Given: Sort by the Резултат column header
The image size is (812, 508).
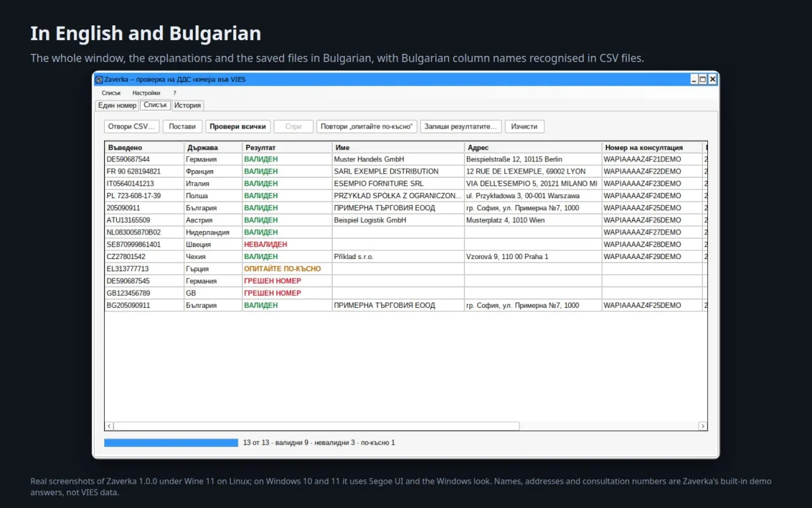Looking at the screenshot, I should pyautogui.click(x=287, y=147).
